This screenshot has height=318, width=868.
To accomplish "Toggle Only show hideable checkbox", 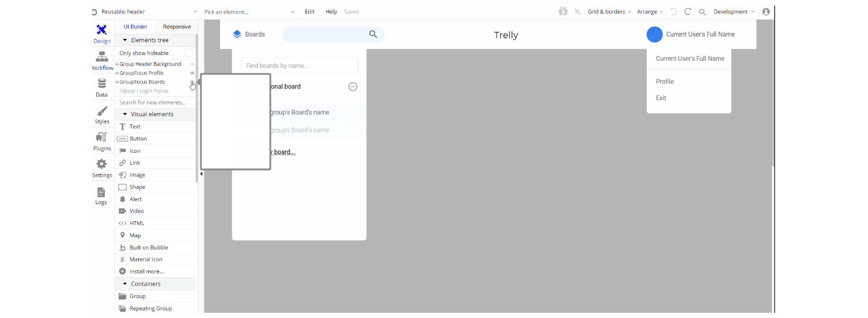I will [x=189, y=53].
